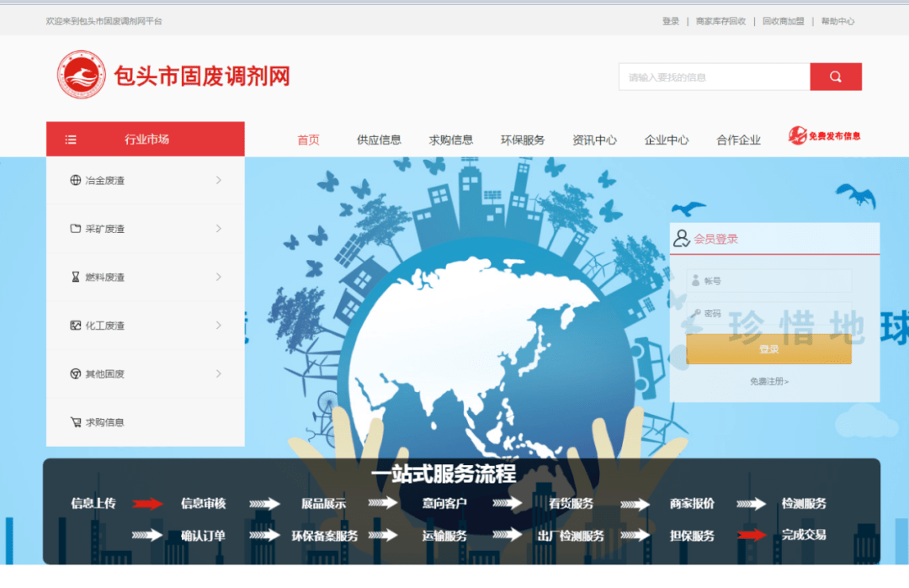The width and height of the screenshot is (909, 588).
Task: Click the shopping cart icon beside 求购信息
Action: (x=75, y=422)
